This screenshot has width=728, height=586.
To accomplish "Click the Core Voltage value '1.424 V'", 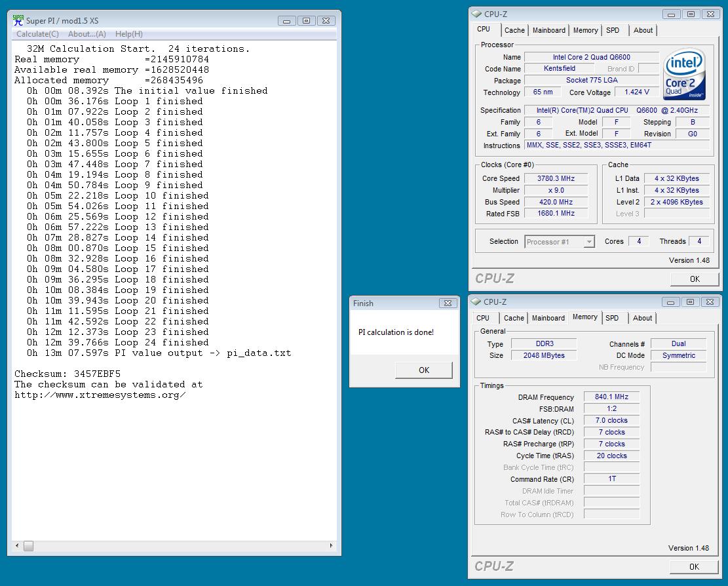I will pos(636,92).
